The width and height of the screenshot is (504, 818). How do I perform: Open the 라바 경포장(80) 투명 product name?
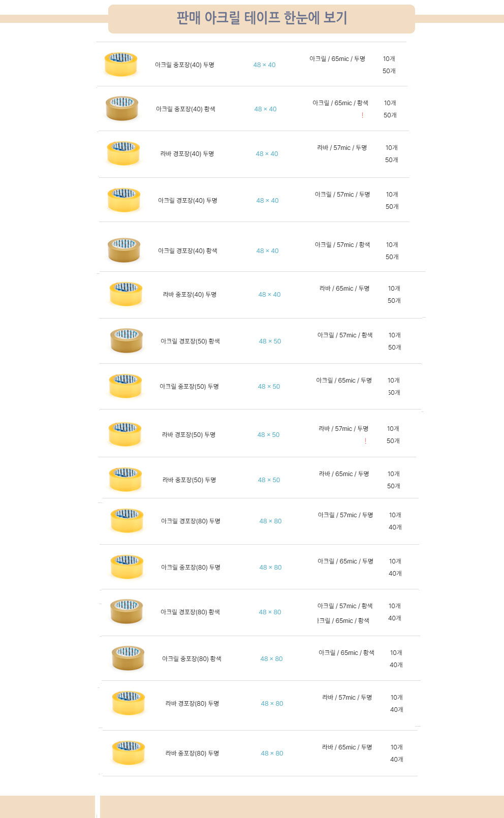[192, 704]
